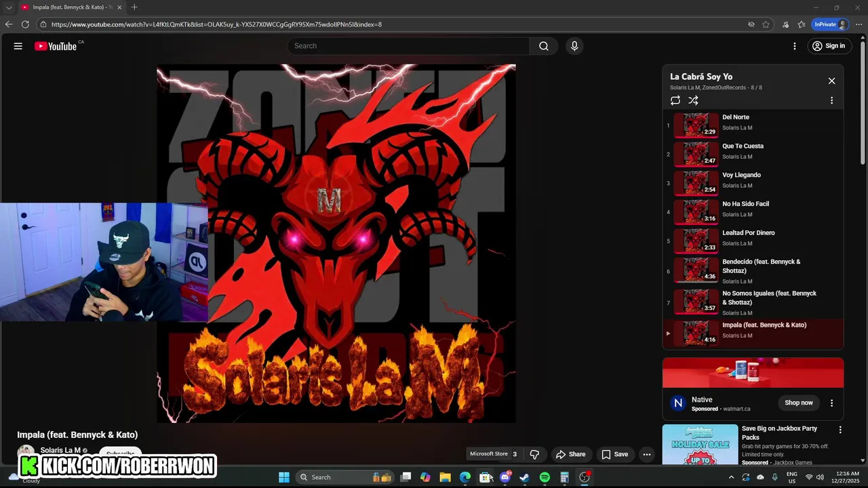The image size is (868, 488).
Task: Go back in the browser
Action: click(x=9, y=24)
